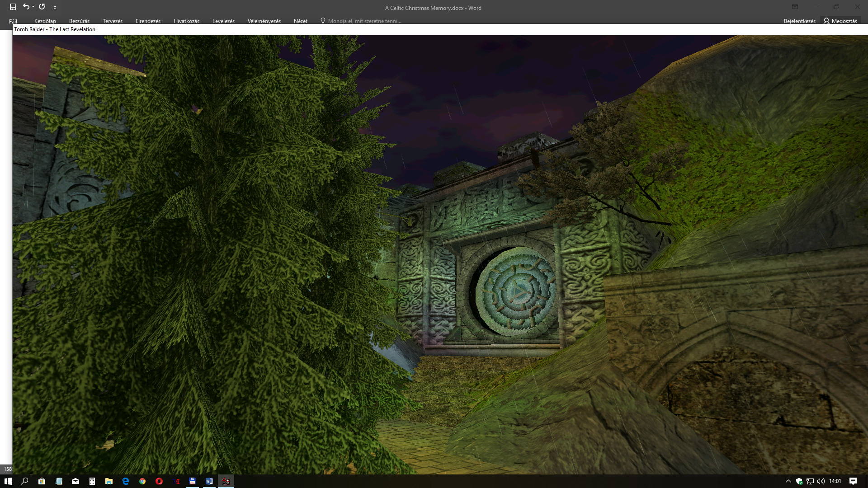This screenshot has width=868, height=488.
Task: Launch Google Chrome from the taskbar
Action: pyautogui.click(x=142, y=481)
